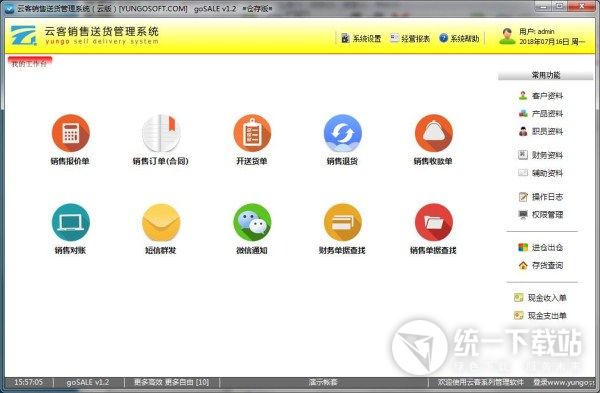Viewport: 600px width, 393px height.
Task: Click 演示帐套 in the status bar
Action: [x=323, y=382]
